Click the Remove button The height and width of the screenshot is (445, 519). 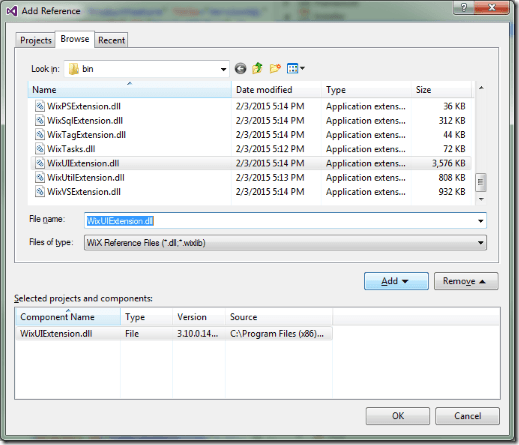[466, 281]
